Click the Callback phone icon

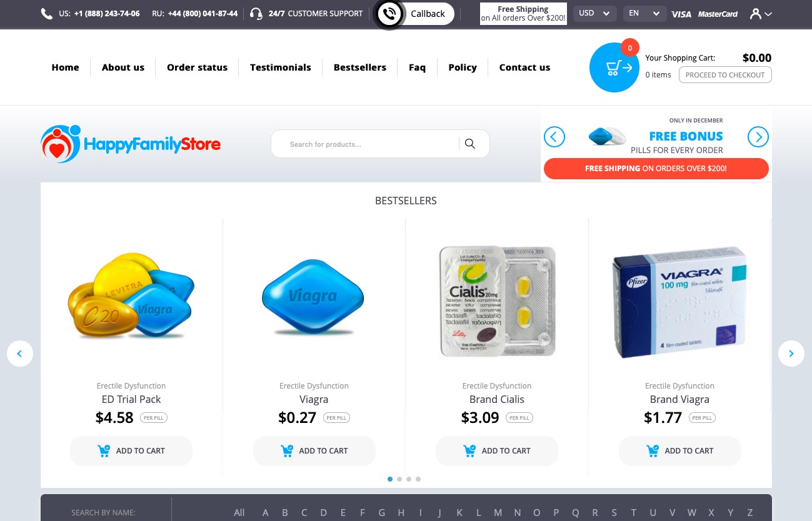click(x=389, y=14)
